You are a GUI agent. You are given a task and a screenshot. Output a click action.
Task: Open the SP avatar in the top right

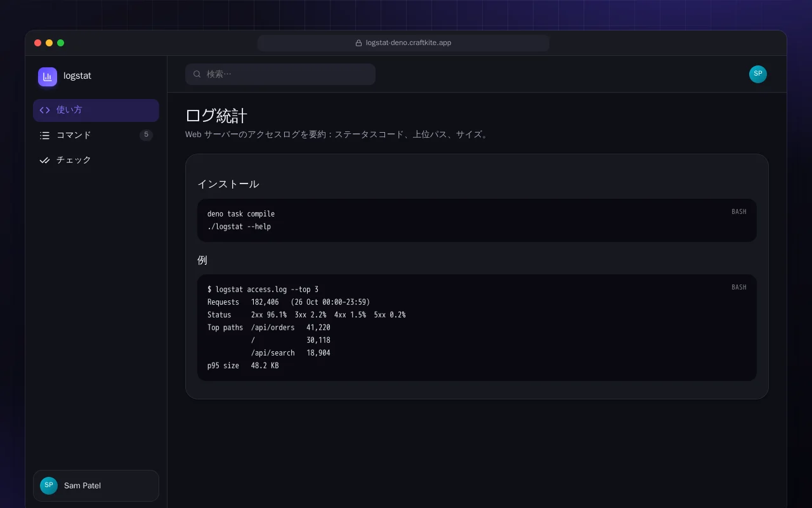point(758,74)
